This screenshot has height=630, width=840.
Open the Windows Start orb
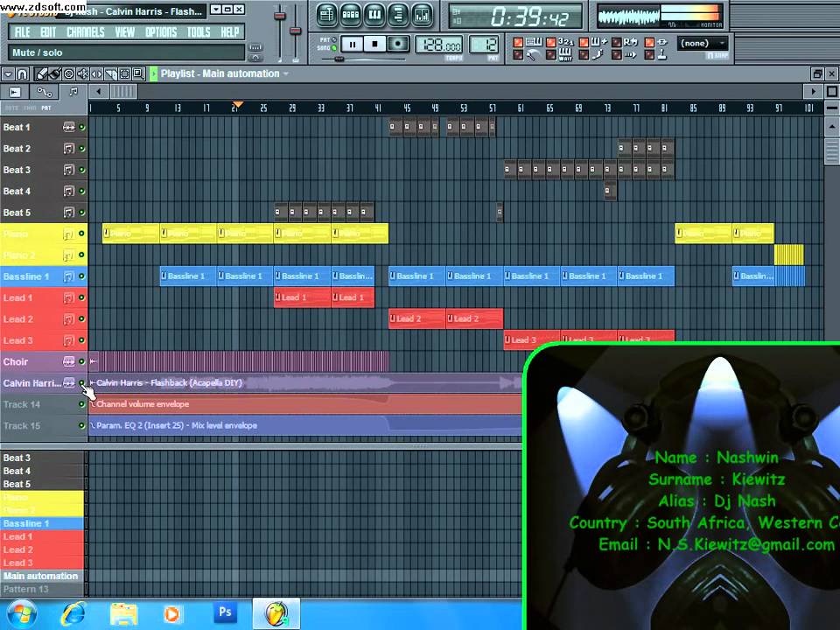pos(21,614)
